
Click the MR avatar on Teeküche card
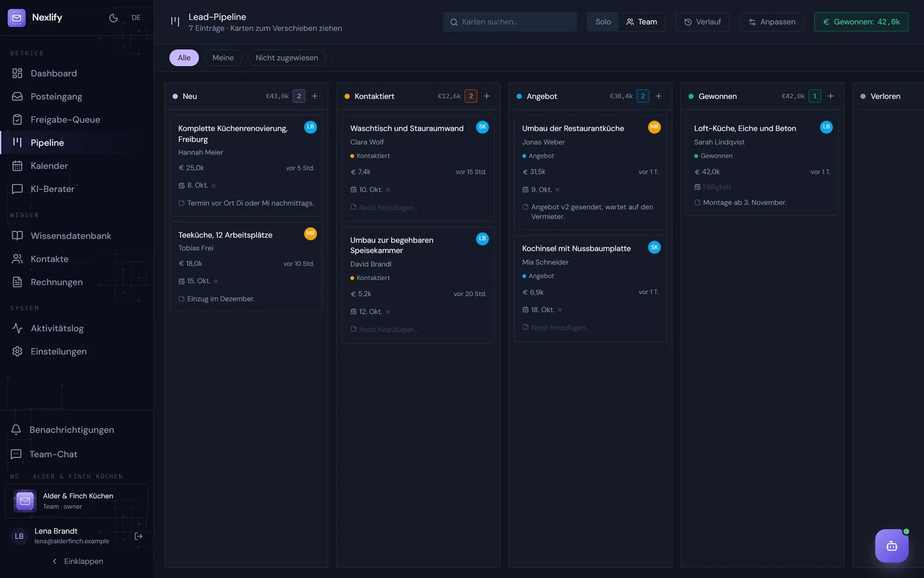(311, 234)
